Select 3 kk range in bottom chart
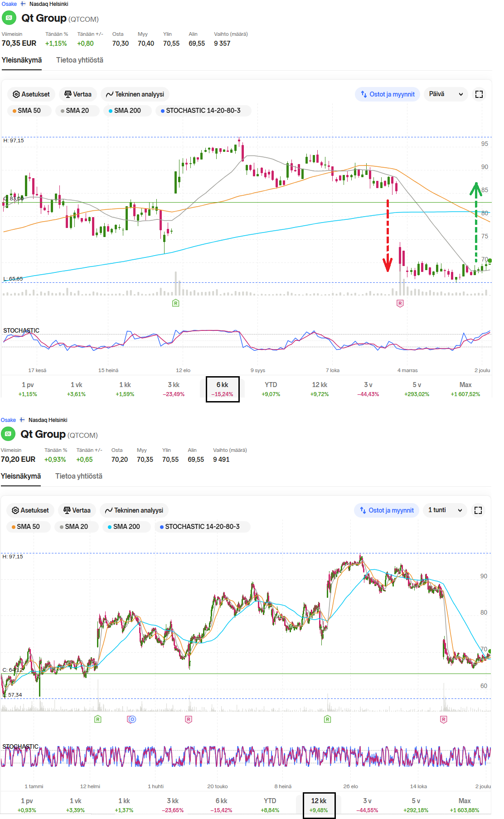The width and height of the screenshot is (504, 819). (173, 805)
